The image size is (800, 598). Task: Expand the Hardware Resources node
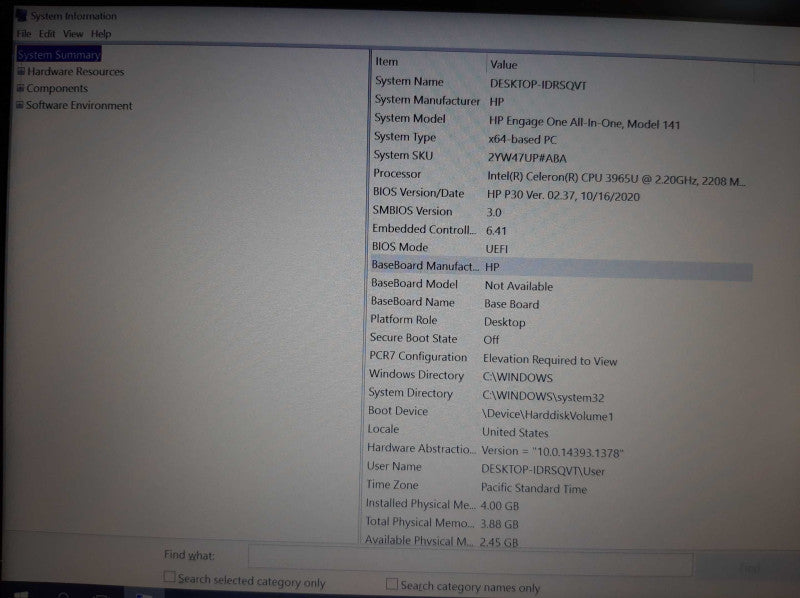(21, 71)
